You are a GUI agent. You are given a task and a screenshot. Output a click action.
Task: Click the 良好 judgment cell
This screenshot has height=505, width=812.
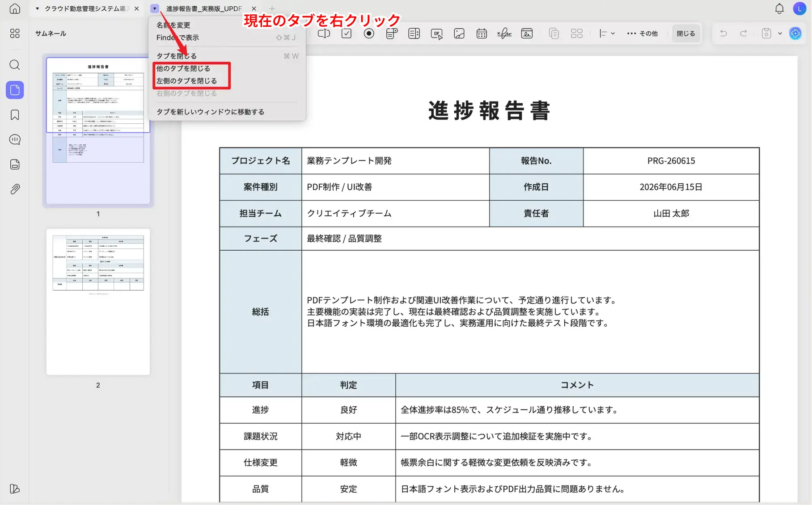click(x=348, y=410)
